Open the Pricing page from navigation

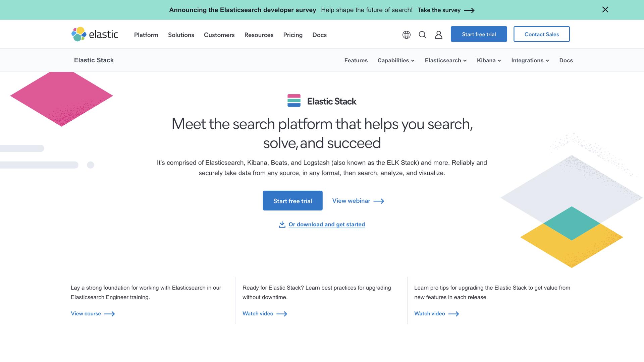(292, 35)
